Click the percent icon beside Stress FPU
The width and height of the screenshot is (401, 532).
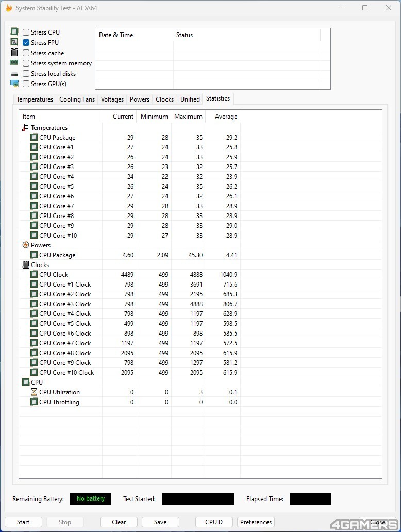coord(14,42)
